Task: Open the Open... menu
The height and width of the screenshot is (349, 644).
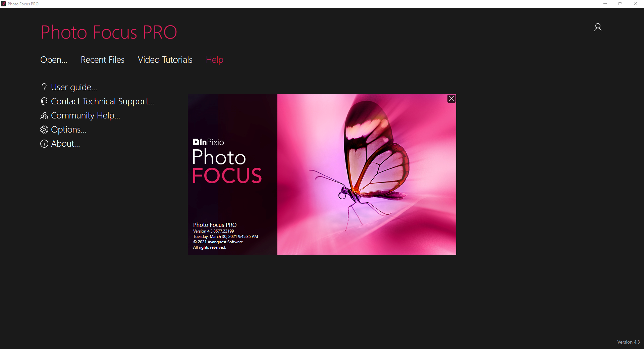Action: pos(53,60)
